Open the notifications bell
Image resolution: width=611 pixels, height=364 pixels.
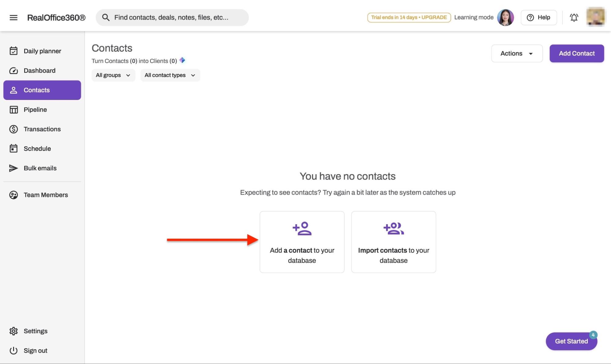click(574, 17)
